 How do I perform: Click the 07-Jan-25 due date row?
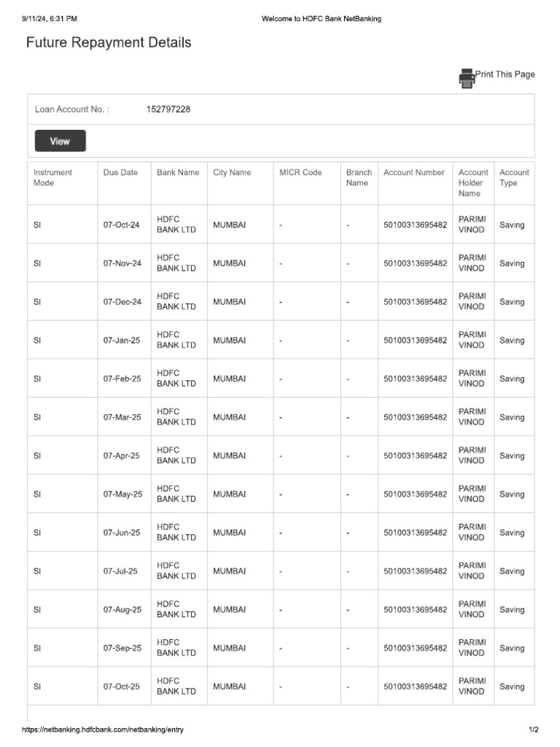click(x=121, y=341)
